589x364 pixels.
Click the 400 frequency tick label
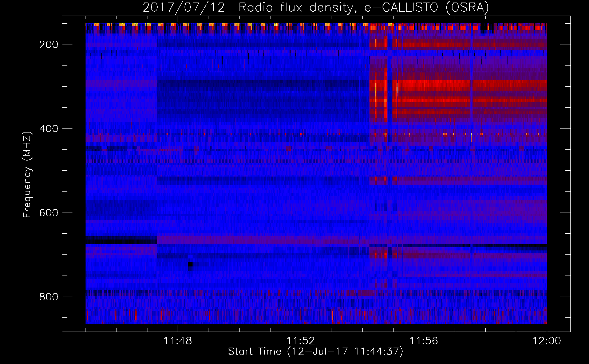click(x=49, y=129)
